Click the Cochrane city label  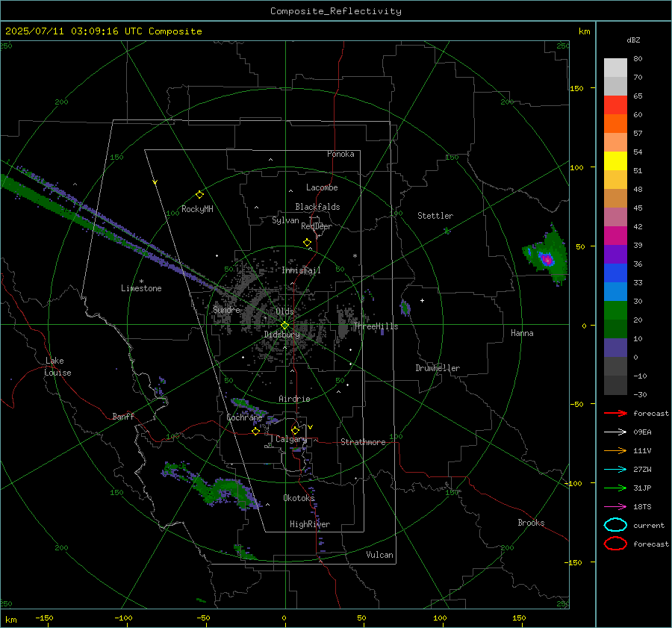click(244, 417)
